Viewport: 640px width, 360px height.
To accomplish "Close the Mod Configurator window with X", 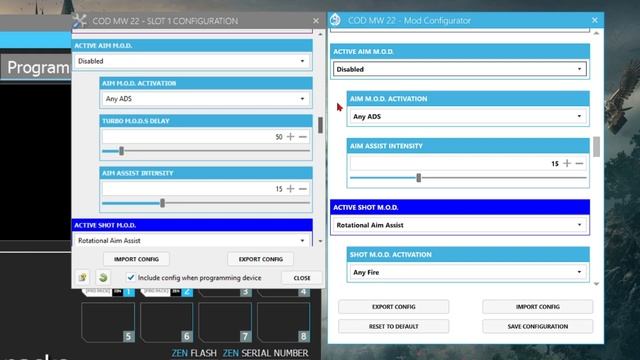I will (x=595, y=20).
